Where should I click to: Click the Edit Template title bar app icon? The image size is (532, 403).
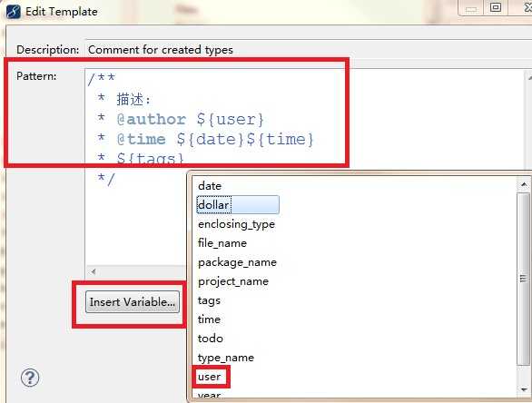coord(14,12)
